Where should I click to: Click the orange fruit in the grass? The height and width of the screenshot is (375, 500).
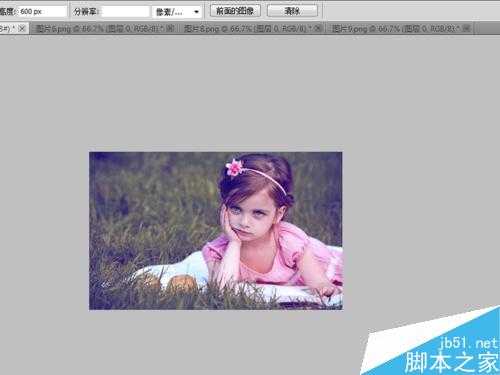(182, 284)
